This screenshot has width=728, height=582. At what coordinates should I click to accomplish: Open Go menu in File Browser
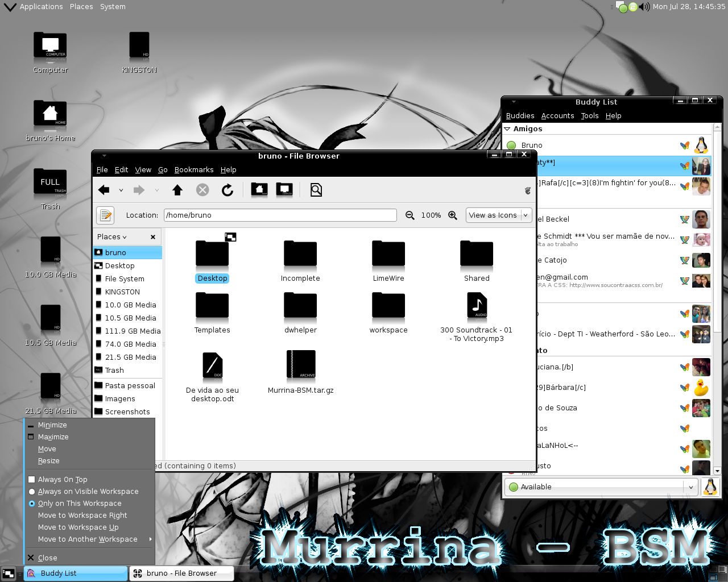163,170
